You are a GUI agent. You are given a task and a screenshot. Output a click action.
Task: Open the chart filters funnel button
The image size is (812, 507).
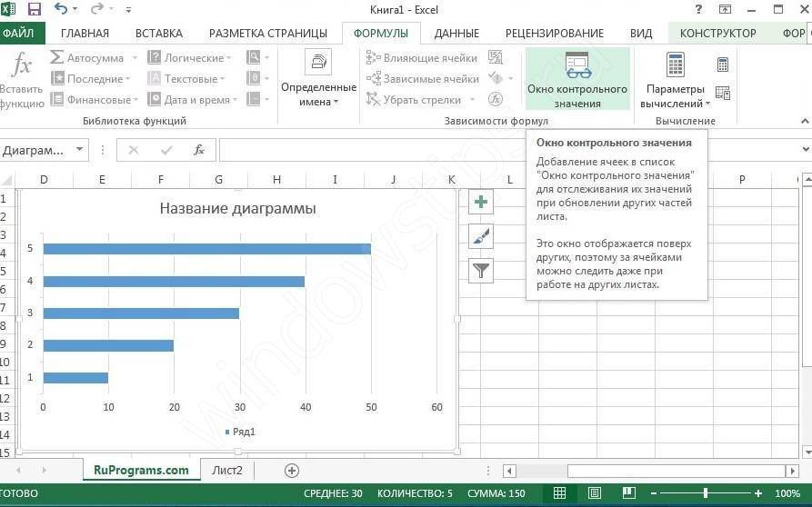click(x=481, y=270)
